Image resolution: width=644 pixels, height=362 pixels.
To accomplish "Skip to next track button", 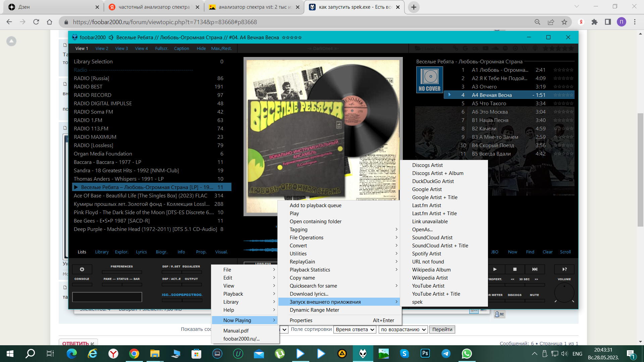I will pos(535,269).
